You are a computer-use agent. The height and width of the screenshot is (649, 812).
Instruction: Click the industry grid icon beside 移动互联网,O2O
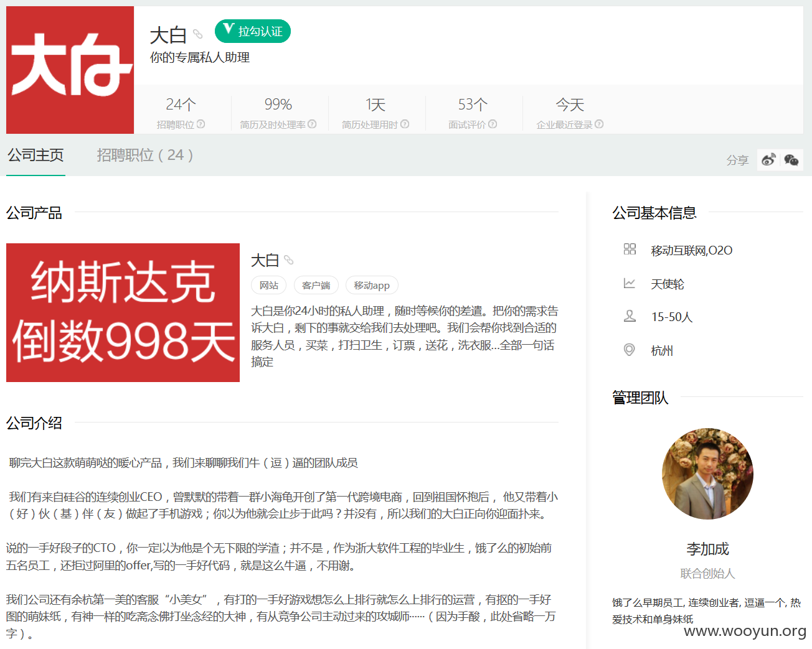click(x=630, y=249)
